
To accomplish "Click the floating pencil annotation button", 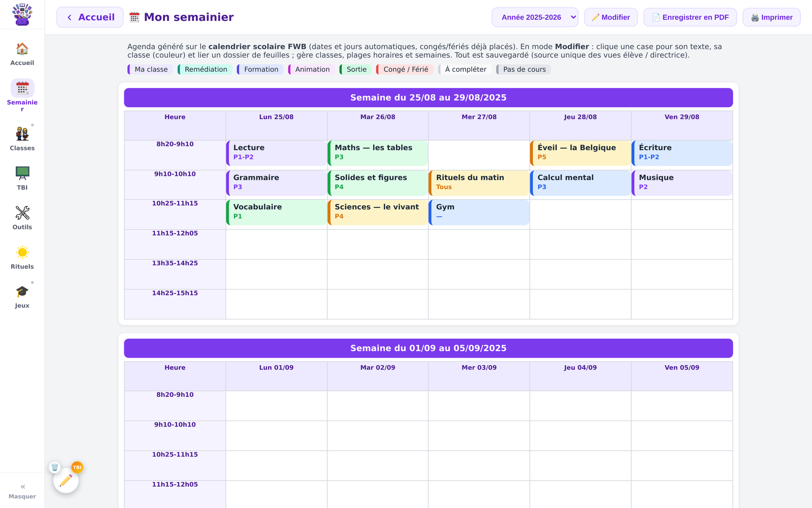I will click(x=66, y=481).
